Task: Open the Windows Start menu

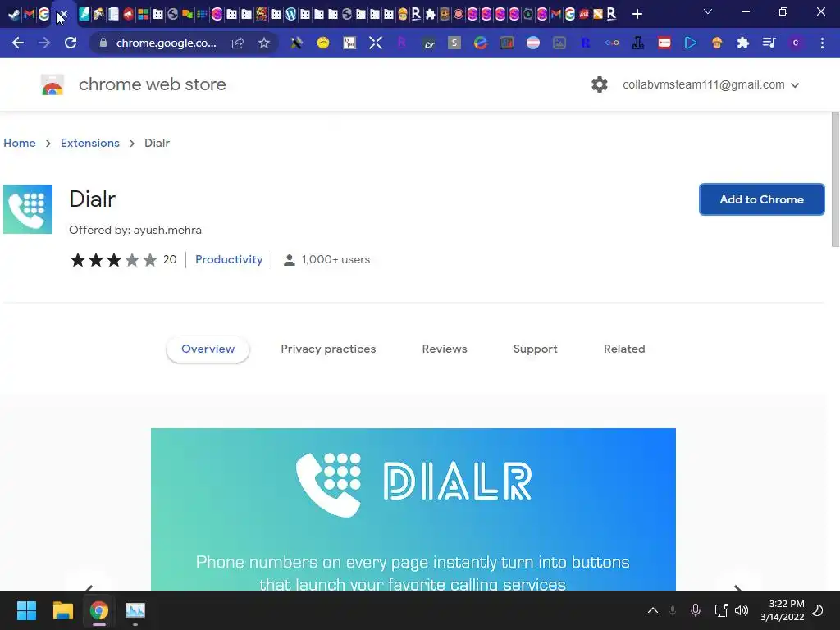Action: point(26,610)
